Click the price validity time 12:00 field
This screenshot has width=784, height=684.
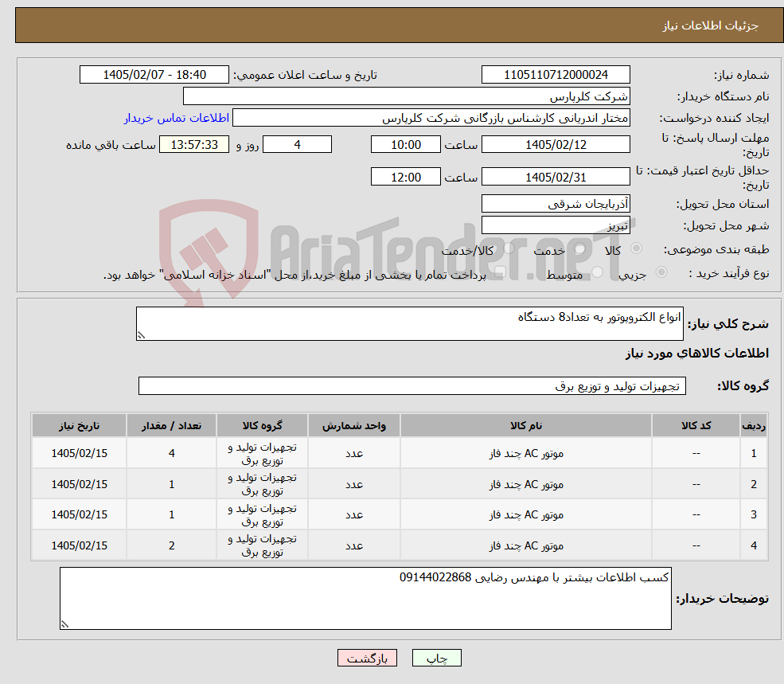[x=405, y=177]
